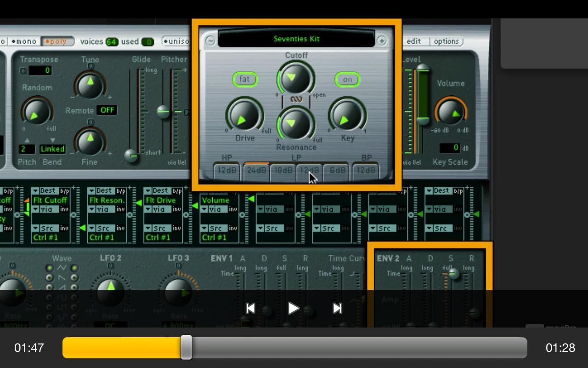Click the Volume destination label in router
Viewport: 588px width, 368px height.
tap(215, 200)
